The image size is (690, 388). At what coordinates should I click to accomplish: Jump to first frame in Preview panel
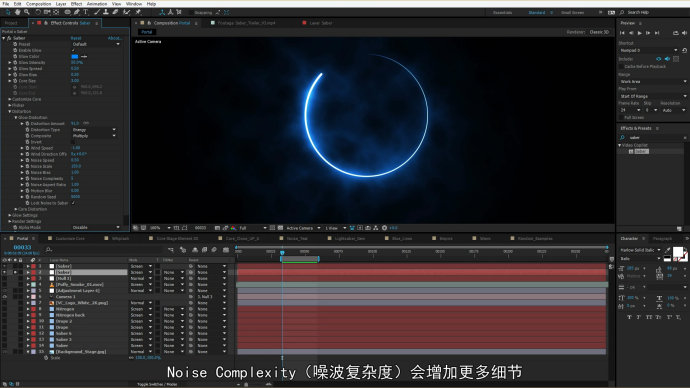point(622,33)
